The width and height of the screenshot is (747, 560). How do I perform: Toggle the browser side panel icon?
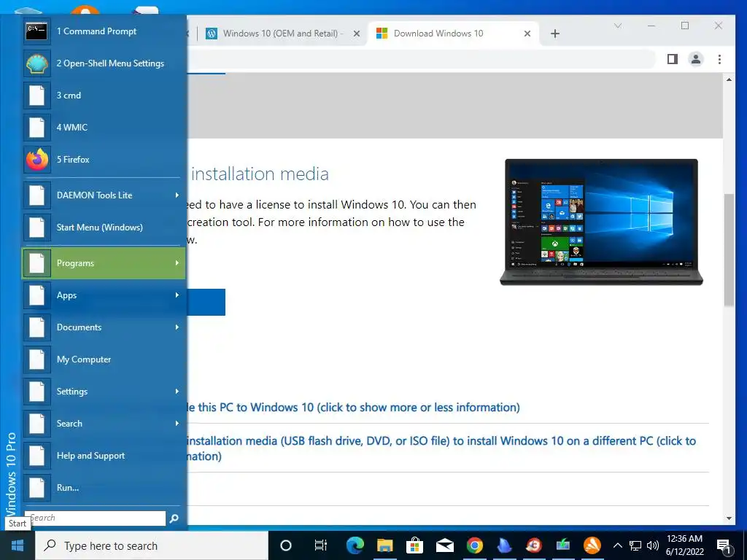[672, 59]
